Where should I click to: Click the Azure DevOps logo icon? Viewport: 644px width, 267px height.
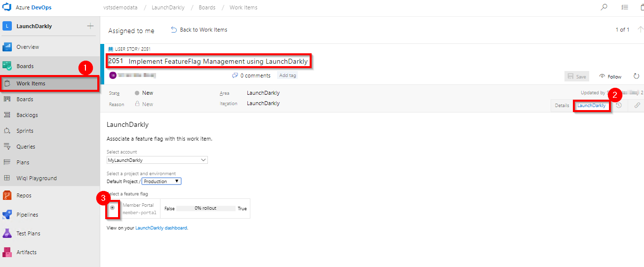coord(7,7)
